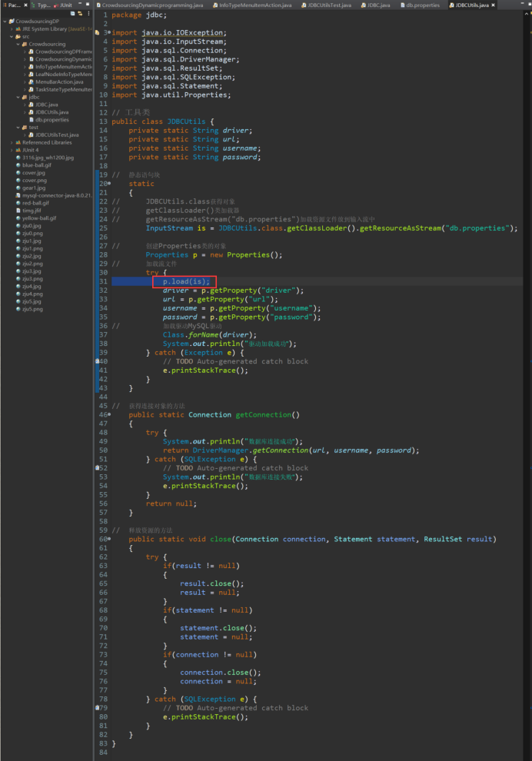
Task: Toggle the static block fold on line 20
Action: pyautogui.click(x=110, y=184)
